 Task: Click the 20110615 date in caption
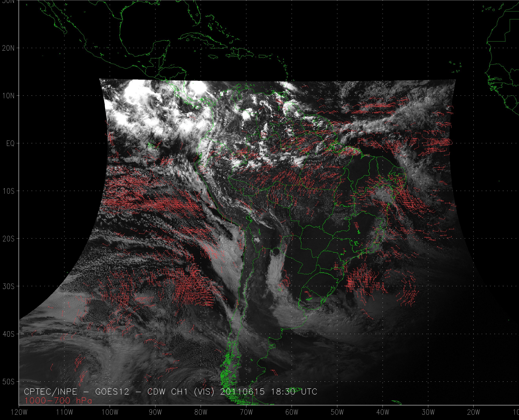tap(242, 392)
